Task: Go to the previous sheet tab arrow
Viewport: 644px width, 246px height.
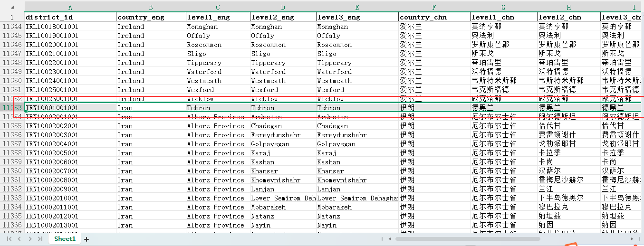Action: pyautogui.click(x=19, y=239)
